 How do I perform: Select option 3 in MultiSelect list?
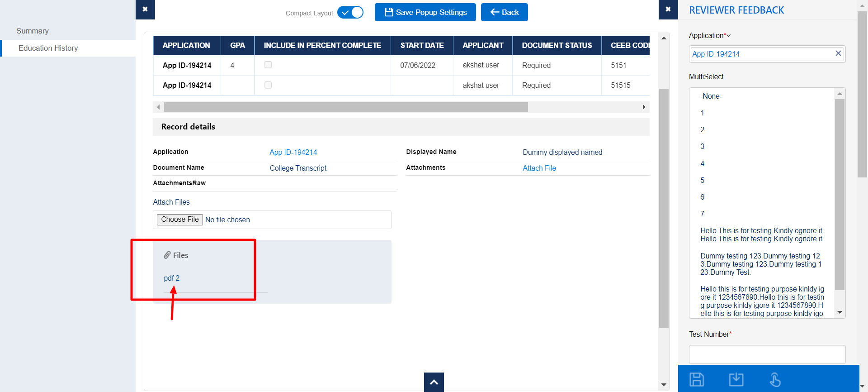pyautogui.click(x=702, y=146)
